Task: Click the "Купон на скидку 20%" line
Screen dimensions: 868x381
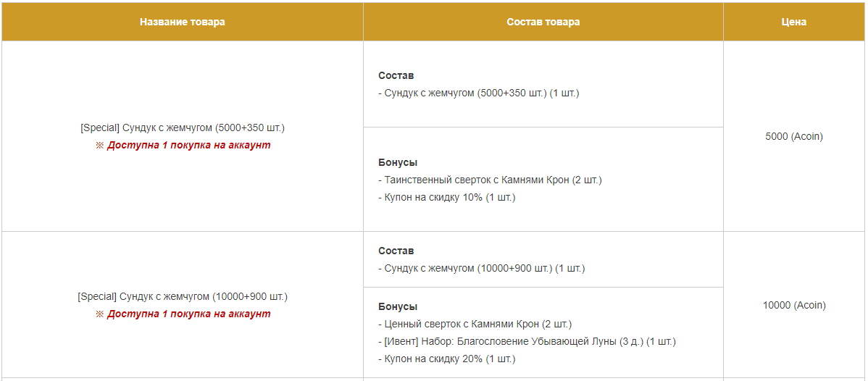Action: click(x=447, y=359)
